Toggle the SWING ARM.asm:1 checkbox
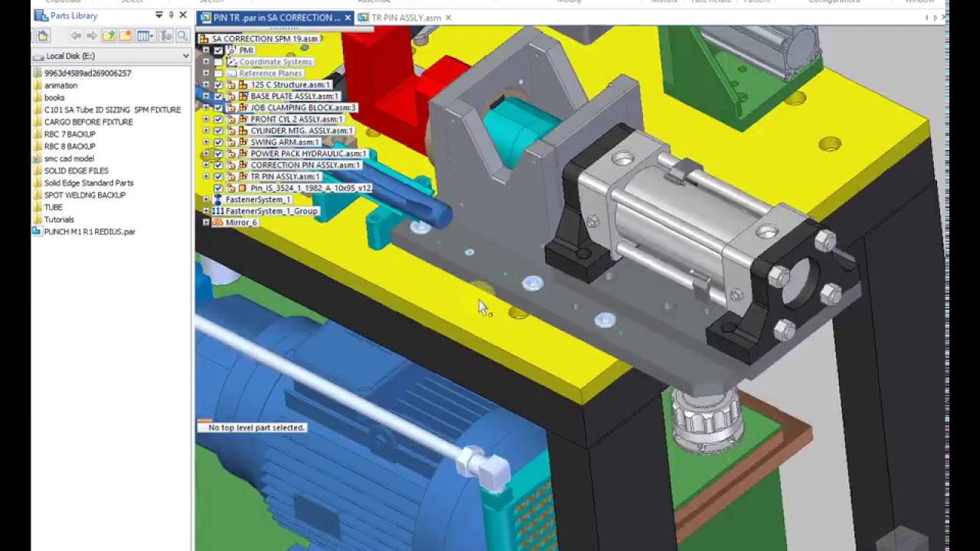 218,142
